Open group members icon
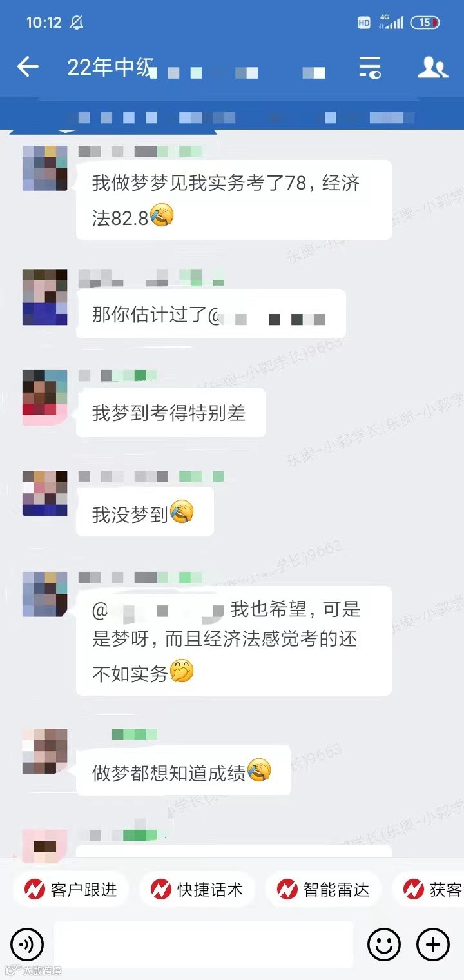464x980 pixels. coord(432,66)
